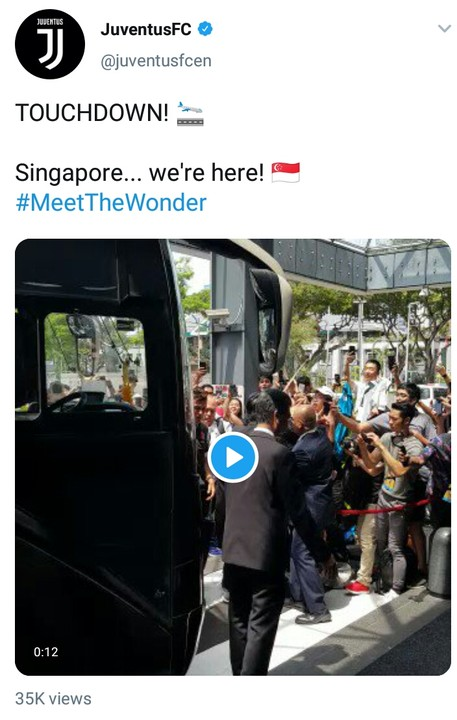Viewport: 457px width, 720px height.
Task: Click the blue verified badge
Action: (205, 29)
